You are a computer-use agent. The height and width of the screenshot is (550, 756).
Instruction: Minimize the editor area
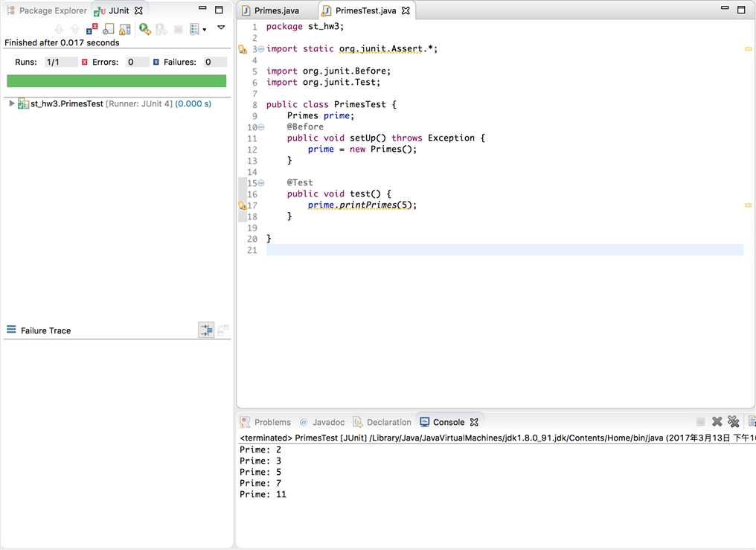coord(725,7)
